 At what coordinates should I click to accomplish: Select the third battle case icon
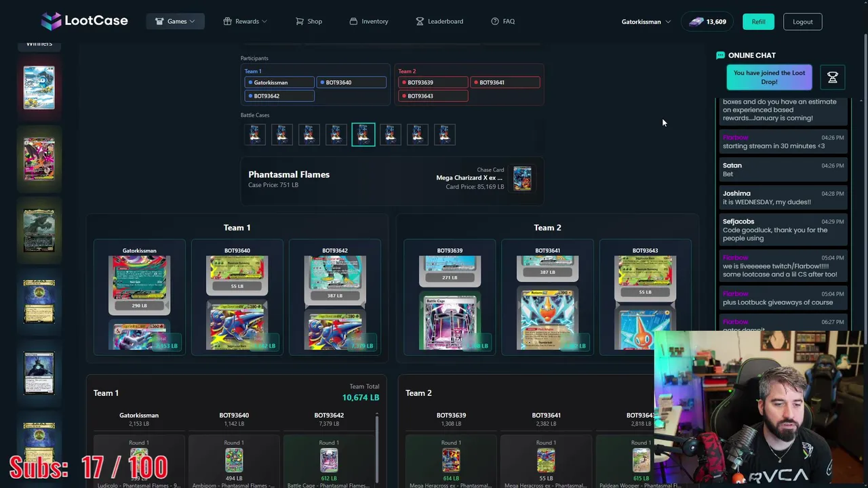tap(309, 134)
